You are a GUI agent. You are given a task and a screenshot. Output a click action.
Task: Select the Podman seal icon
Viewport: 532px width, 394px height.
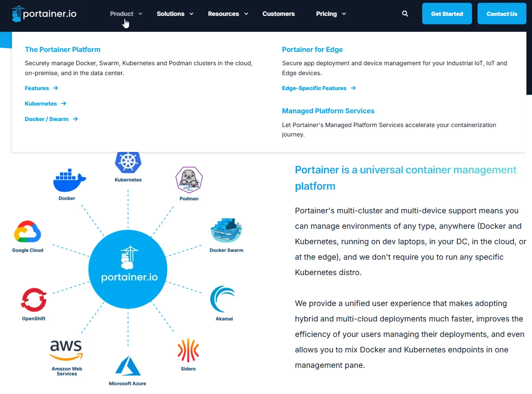click(x=189, y=180)
